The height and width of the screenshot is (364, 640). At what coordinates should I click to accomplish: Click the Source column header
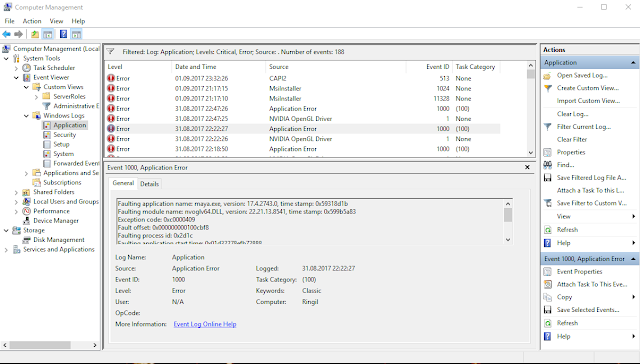336,67
